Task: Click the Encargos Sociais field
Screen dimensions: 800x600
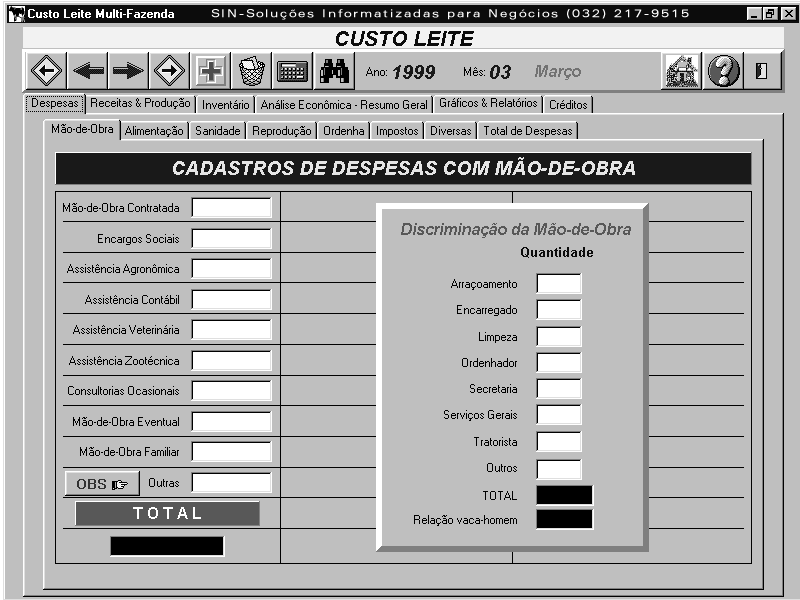Action: tap(232, 238)
